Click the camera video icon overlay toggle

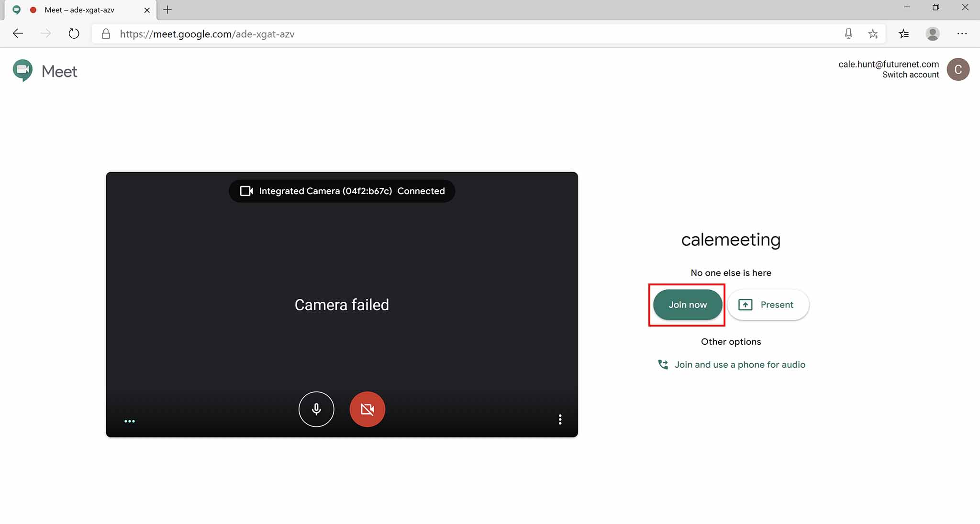click(367, 409)
